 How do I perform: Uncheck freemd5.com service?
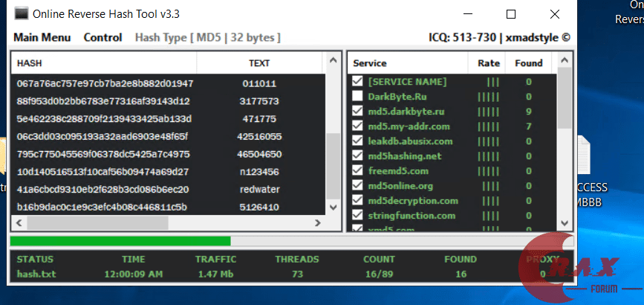(x=358, y=171)
